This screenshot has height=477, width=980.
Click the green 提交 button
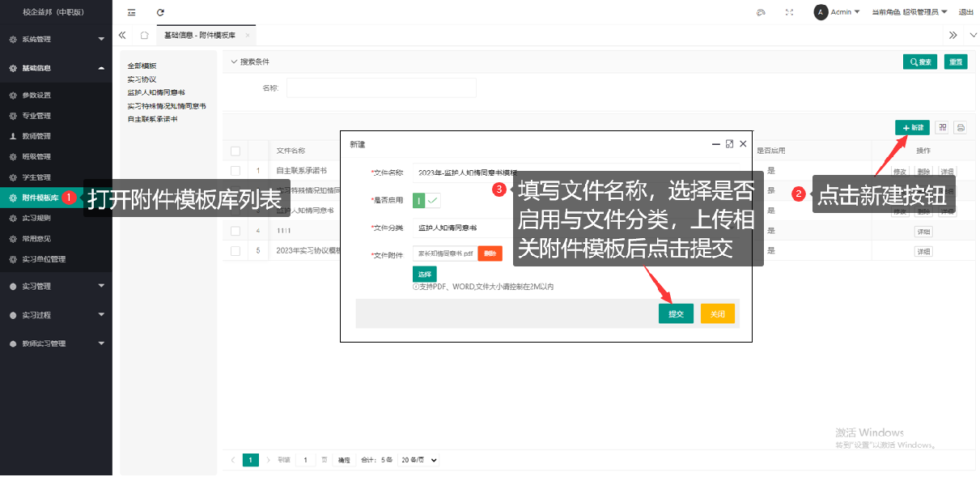pyautogui.click(x=676, y=313)
